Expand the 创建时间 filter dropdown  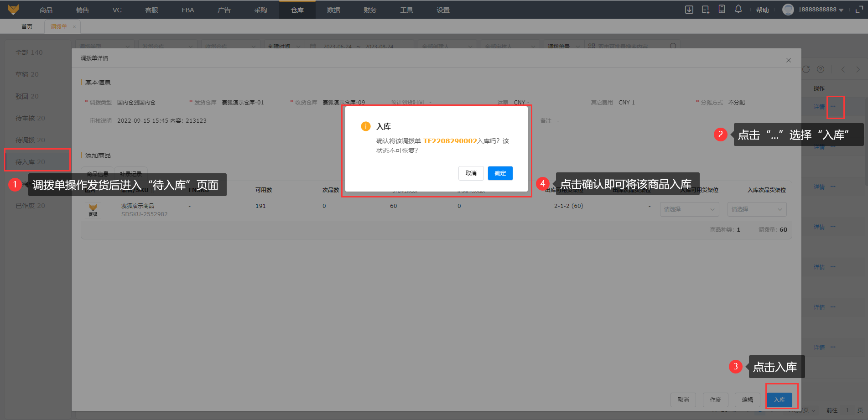[285, 46]
